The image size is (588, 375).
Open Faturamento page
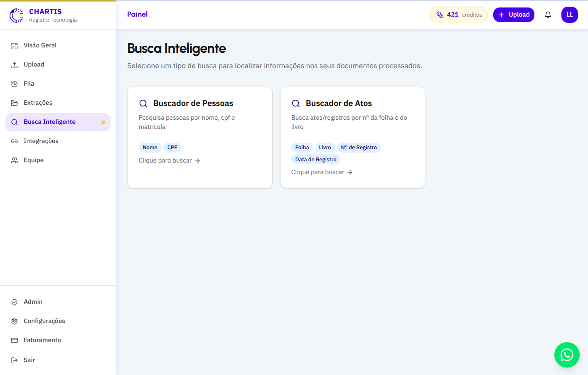coord(58,340)
